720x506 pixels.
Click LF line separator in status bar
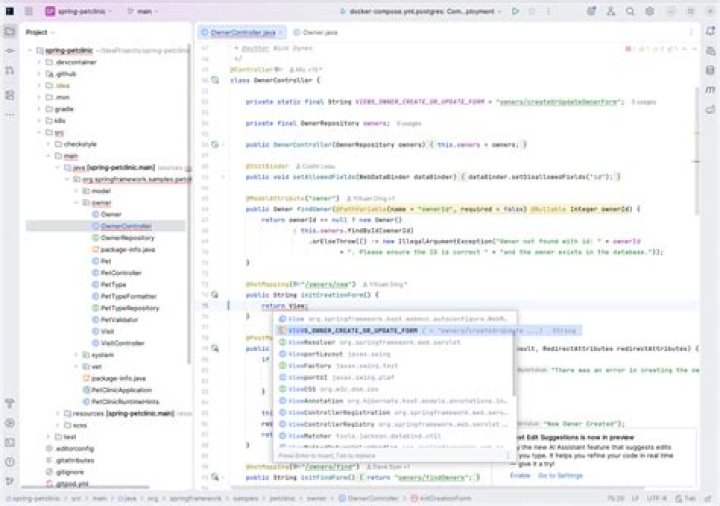coord(636,498)
